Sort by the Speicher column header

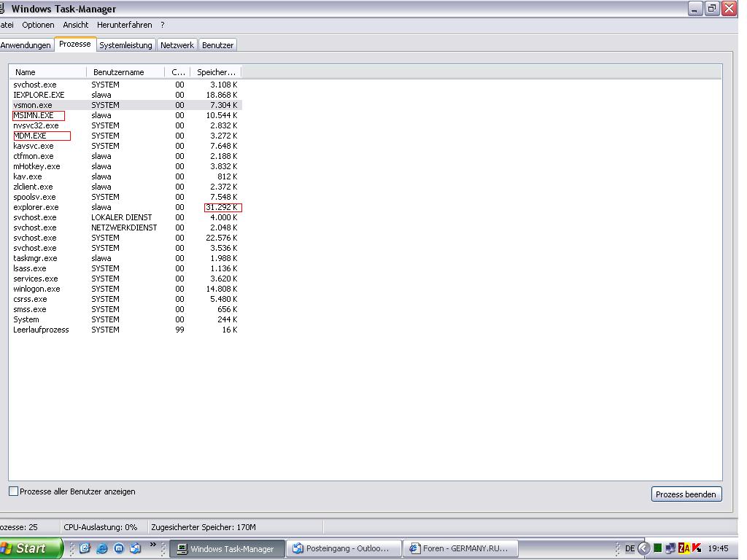tap(216, 72)
